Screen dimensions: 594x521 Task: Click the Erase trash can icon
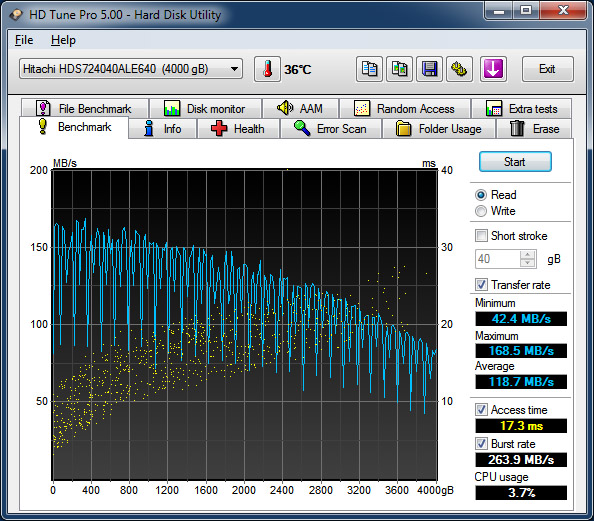(517, 128)
